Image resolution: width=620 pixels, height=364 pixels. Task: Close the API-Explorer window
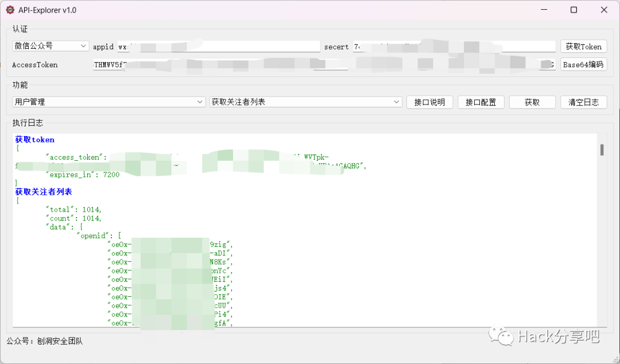tap(604, 10)
